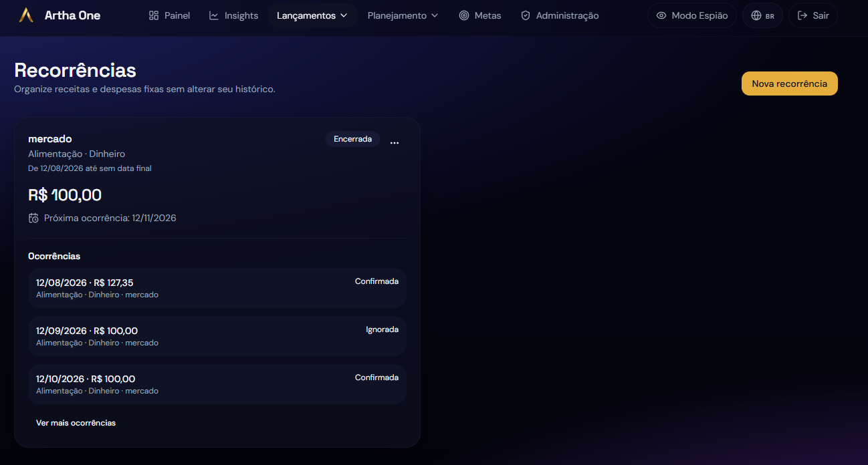This screenshot has height=465, width=868.
Task: Click the globe language icon
Action: click(x=756, y=15)
